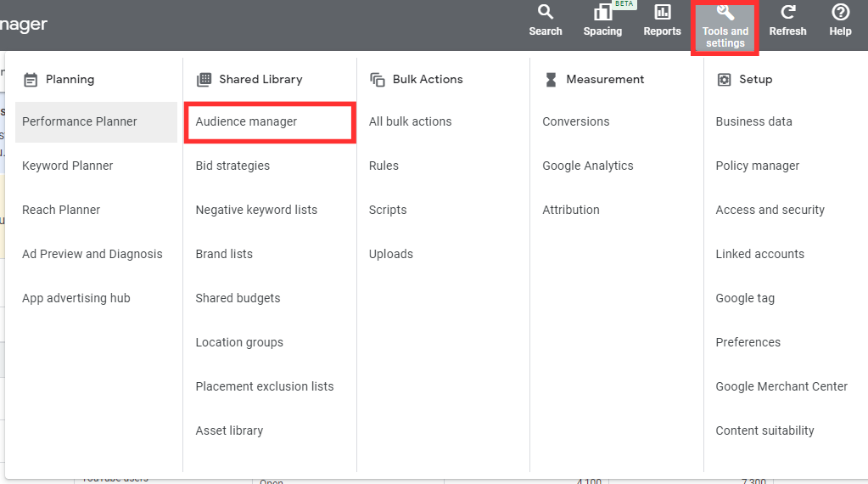Select Brand lists

click(x=224, y=254)
